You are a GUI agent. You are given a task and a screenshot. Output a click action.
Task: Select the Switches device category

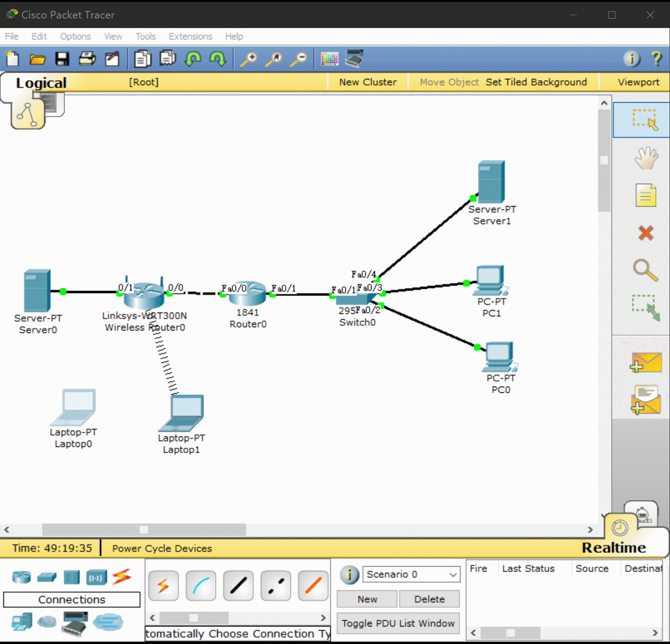pos(47,577)
